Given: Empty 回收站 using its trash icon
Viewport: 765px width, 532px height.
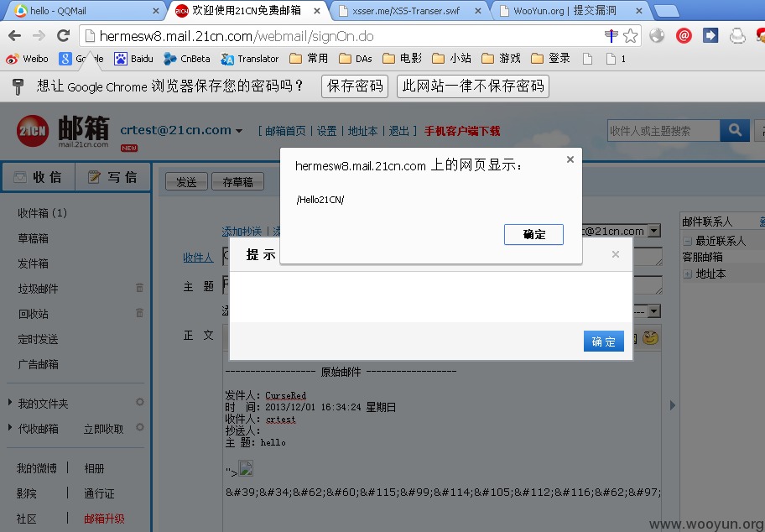Looking at the screenshot, I should 139,313.
